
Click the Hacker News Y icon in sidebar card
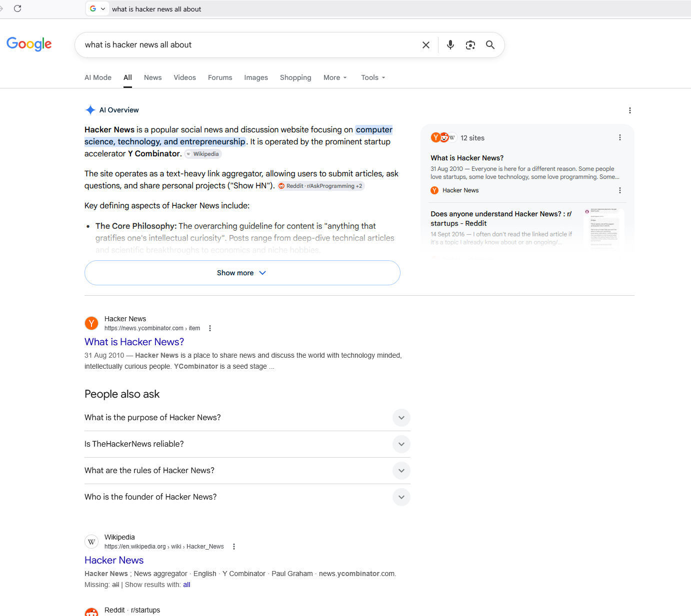coord(434,190)
